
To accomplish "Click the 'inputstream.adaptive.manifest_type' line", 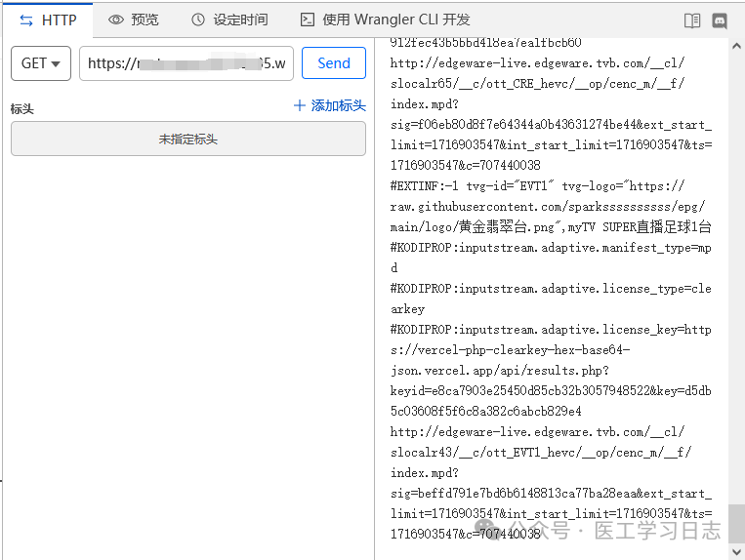I will [551, 248].
